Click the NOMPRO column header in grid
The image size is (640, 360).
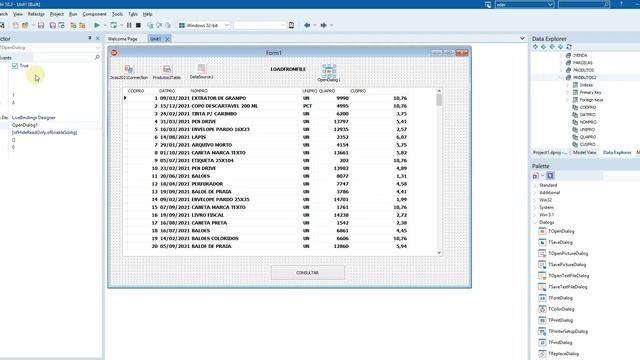coord(199,91)
